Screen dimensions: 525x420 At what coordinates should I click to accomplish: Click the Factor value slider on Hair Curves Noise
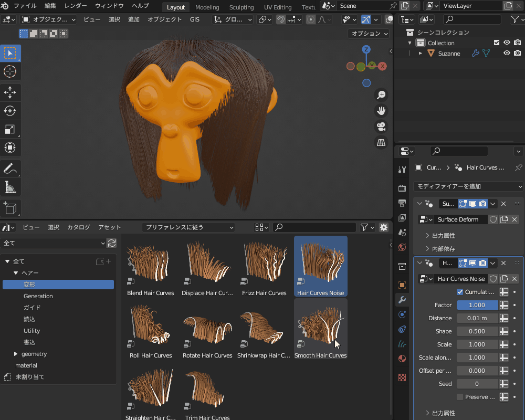pos(477,304)
